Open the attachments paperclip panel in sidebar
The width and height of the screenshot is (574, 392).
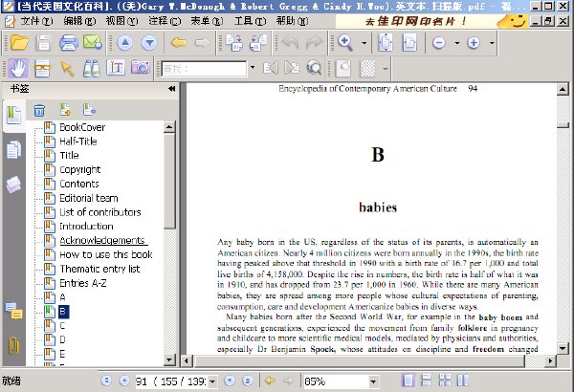click(x=13, y=345)
